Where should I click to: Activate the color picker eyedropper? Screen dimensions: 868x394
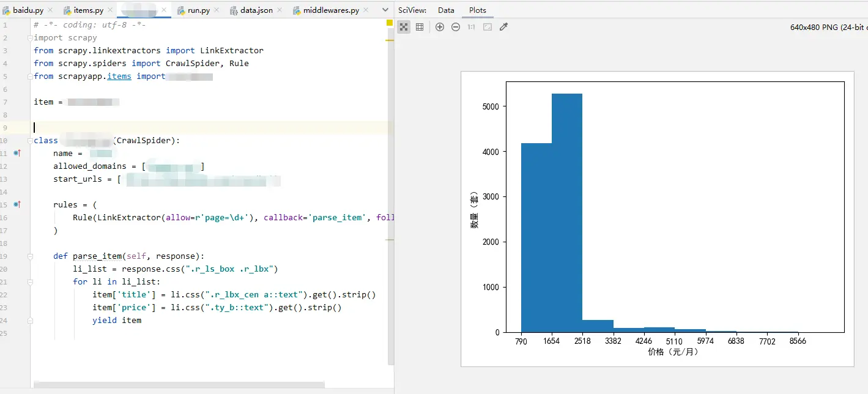pos(504,27)
